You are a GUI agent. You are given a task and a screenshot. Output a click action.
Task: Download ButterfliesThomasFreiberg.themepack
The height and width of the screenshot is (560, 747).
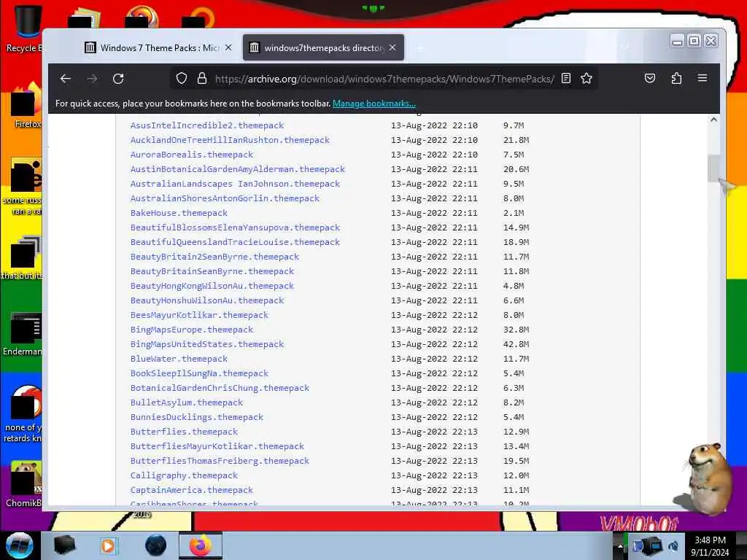pos(220,461)
